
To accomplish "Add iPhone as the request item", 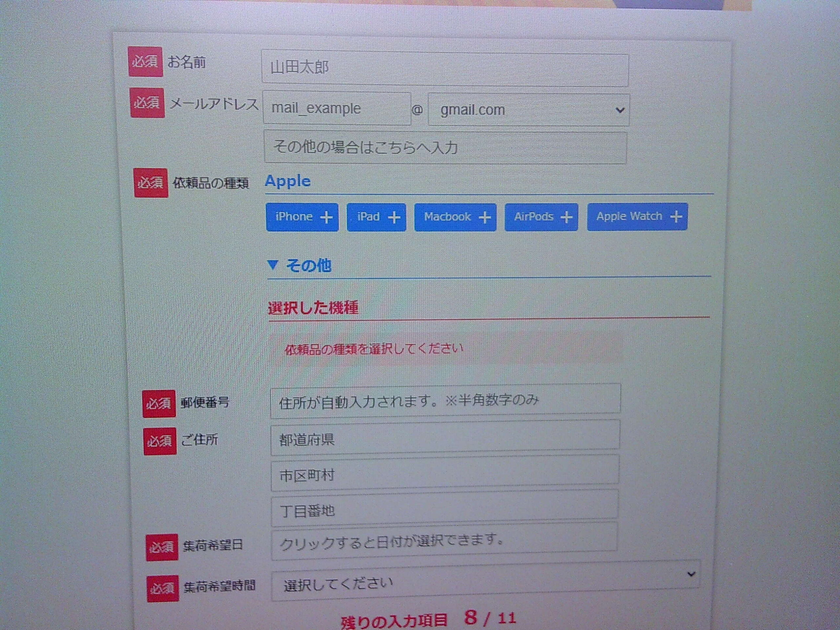I will click(x=302, y=217).
